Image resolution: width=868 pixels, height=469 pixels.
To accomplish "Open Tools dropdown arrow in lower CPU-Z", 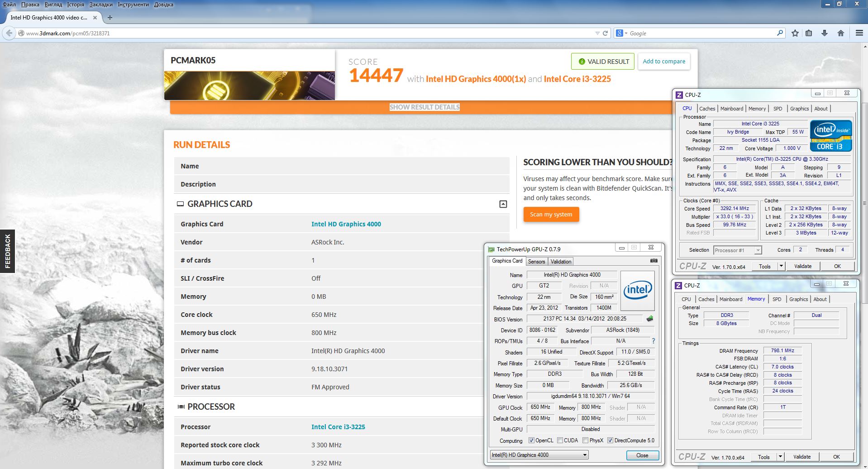I will pyautogui.click(x=780, y=457).
